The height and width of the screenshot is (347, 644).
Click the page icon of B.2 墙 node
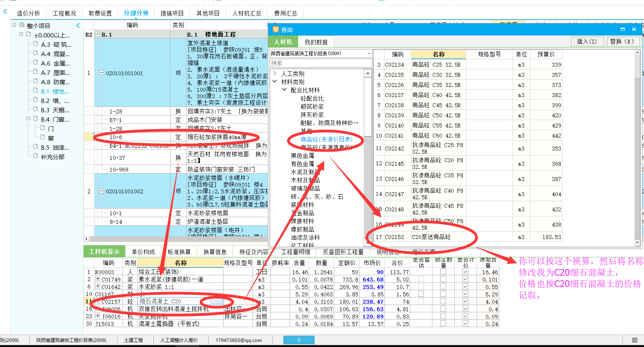coord(36,100)
